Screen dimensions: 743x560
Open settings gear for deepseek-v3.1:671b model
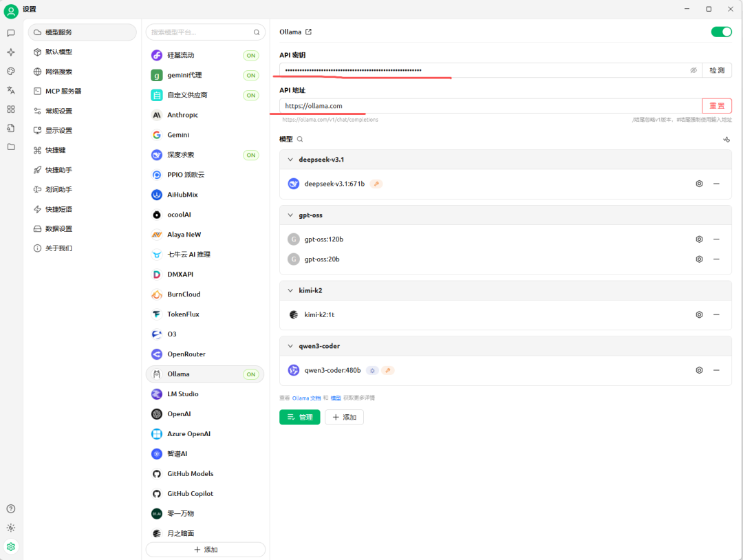point(699,184)
